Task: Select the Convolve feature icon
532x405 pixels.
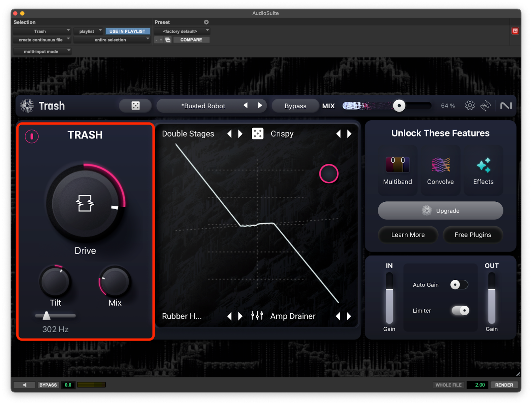Action: 440,165
